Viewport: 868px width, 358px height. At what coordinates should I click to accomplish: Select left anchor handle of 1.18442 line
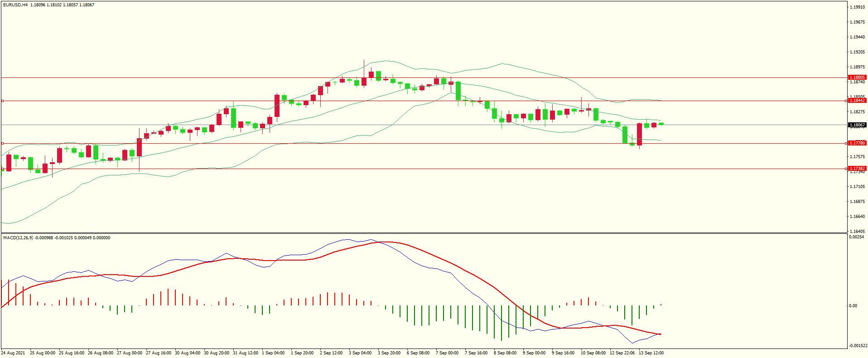pyautogui.click(x=2, y=101)
